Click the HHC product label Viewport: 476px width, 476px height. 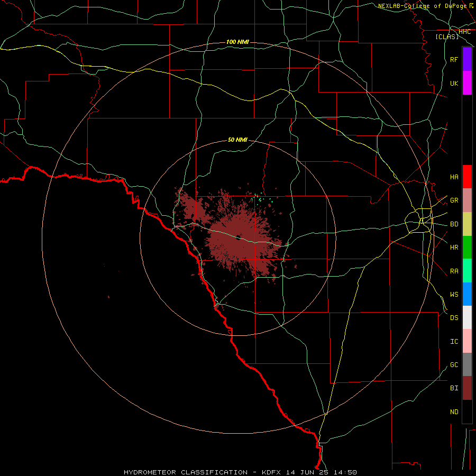[x=464, y=32]
